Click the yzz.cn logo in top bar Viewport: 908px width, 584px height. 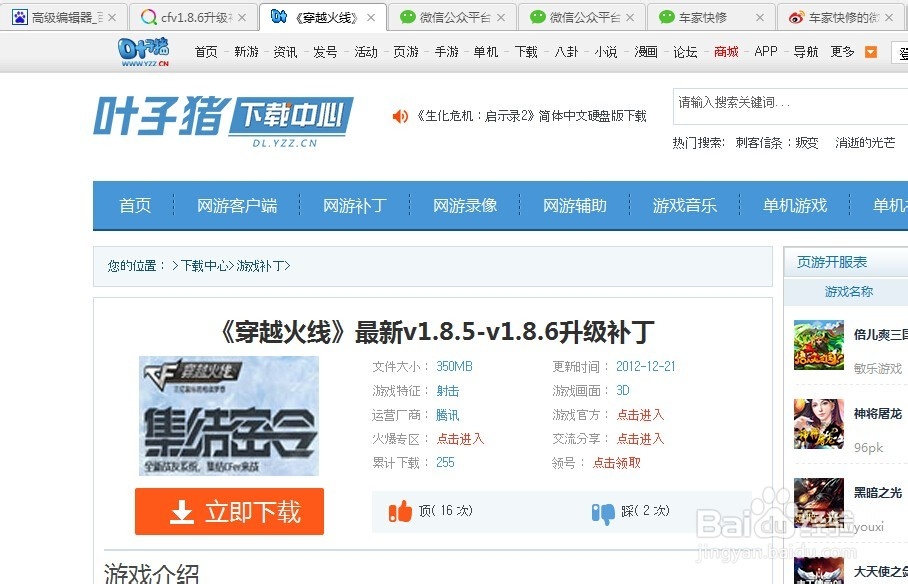[x=143, y=52]
